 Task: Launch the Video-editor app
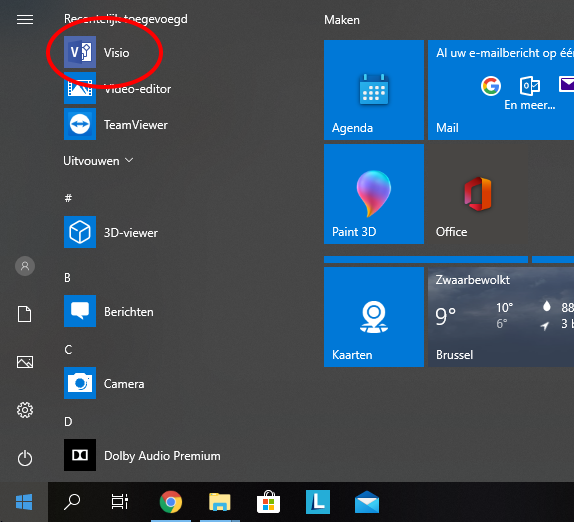coord(118,88)
